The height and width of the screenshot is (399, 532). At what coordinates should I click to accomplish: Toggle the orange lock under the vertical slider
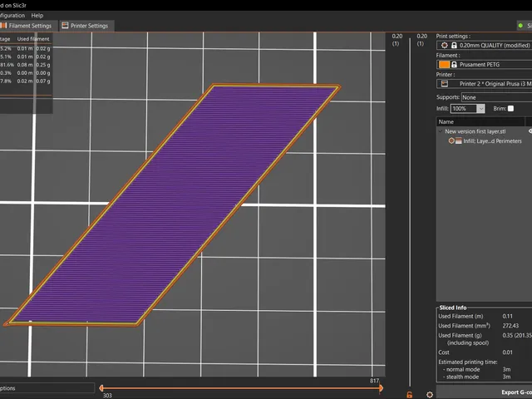410,395
